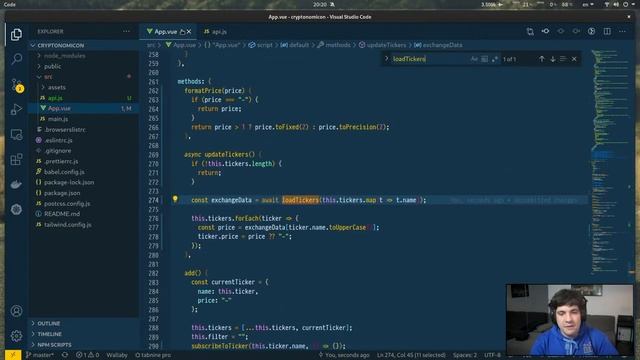Open the Remote Explorer view
This screenshot has height=360, width=640.
point(16,134)
